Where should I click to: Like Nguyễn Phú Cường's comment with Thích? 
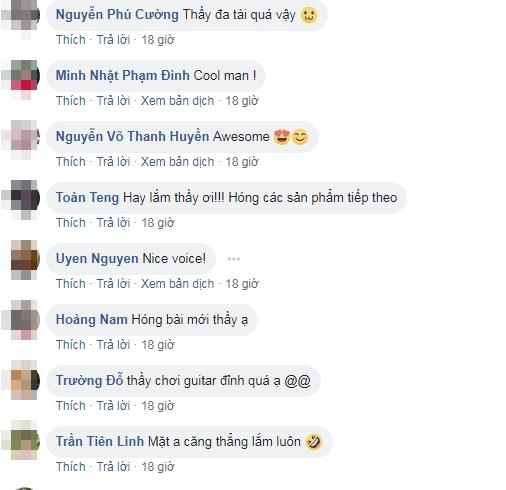[x=71, y=40]
